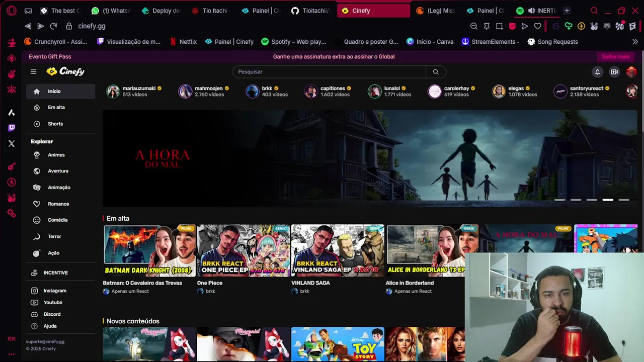Open the StreamElements bookmark

pyautogui.click(x=491, y=42)
